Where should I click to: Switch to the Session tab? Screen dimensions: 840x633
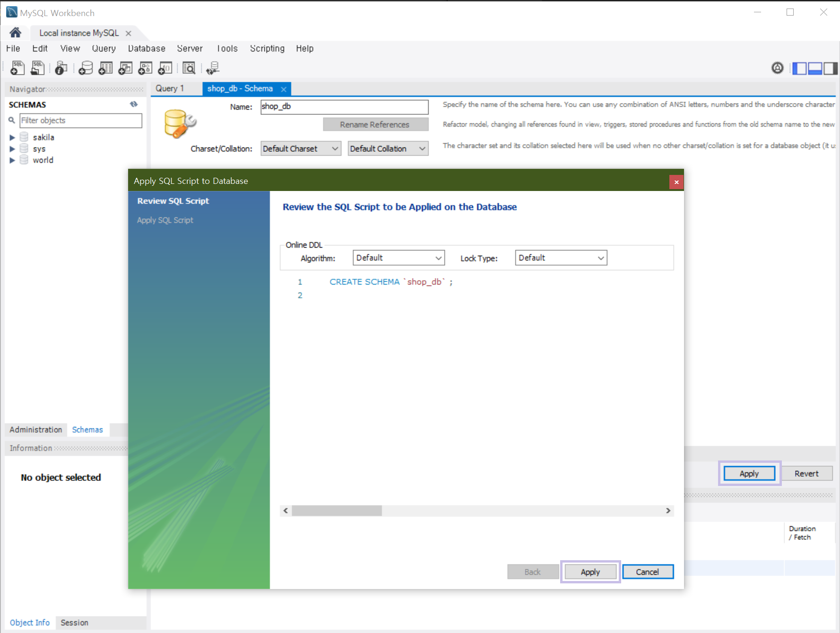pyautogui.click(x=74, y=623)
